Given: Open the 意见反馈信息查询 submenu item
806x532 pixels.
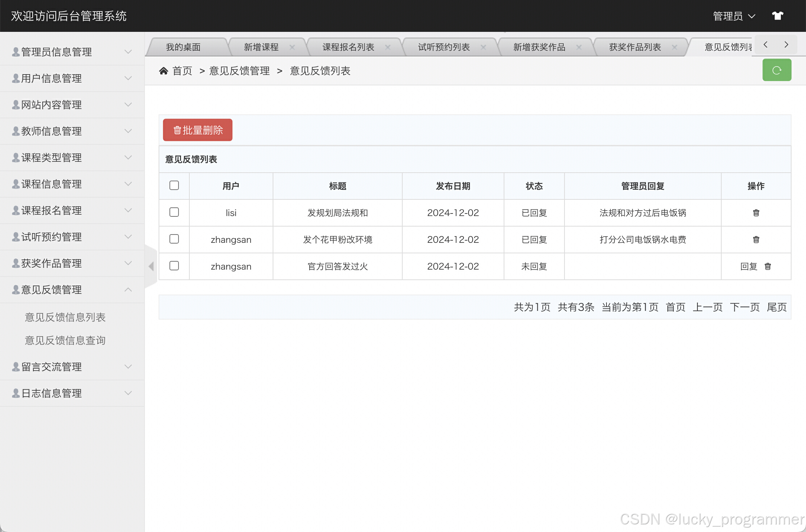Looking at the screenshot, I should coord(65,340).
